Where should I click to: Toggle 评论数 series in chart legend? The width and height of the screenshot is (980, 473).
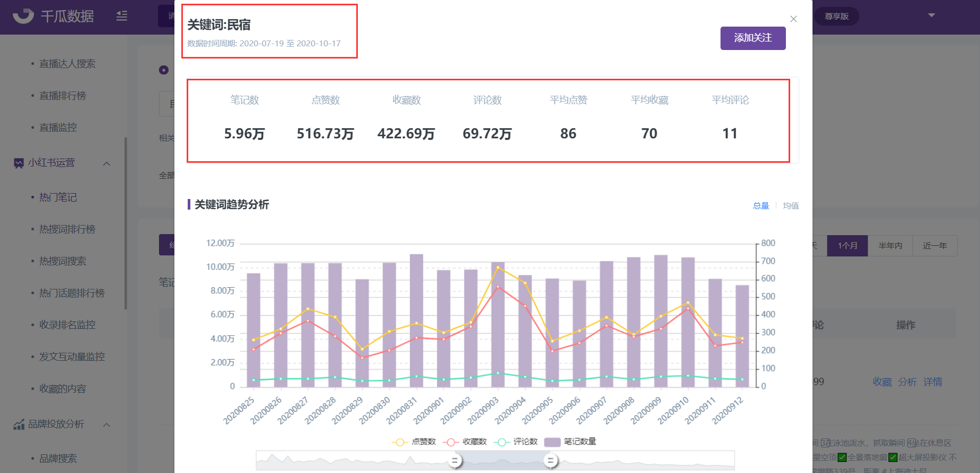click(516, 442)
